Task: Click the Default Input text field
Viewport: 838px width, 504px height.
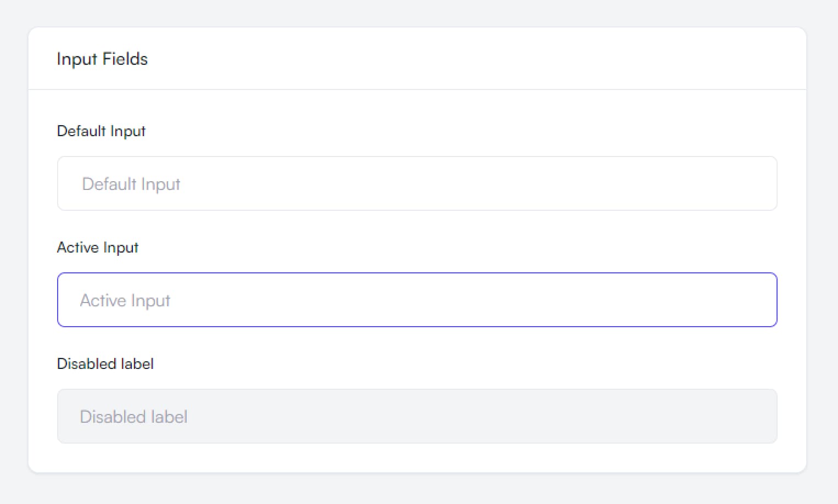Action: pos(417,183)
